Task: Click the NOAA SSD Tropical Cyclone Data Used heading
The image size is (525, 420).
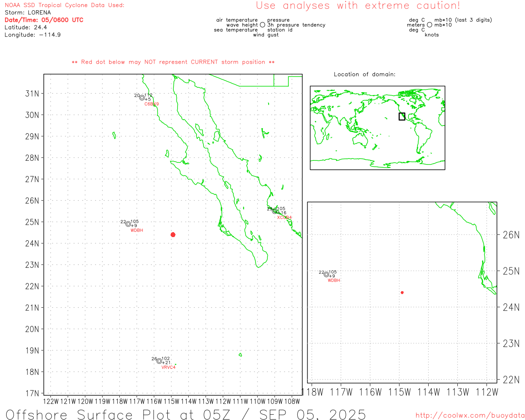Action: [x=64, y=5]
